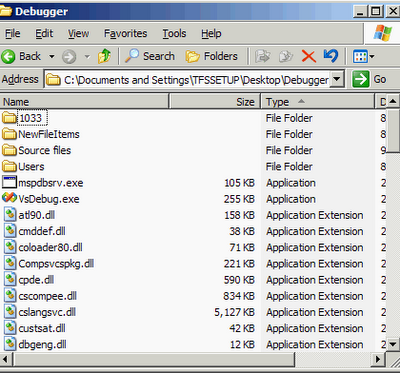Expand the Address bar dropdown
400x373 pixels.
tap(337, 79)
